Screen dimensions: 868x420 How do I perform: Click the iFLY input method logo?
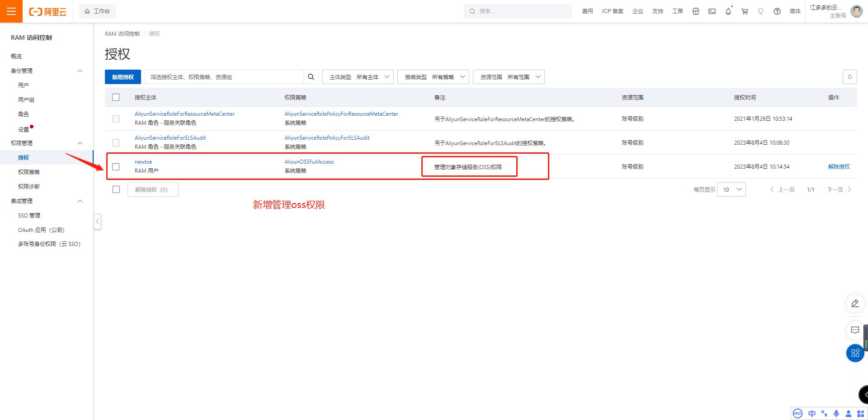pyautogui.click(x=798, y=414)
